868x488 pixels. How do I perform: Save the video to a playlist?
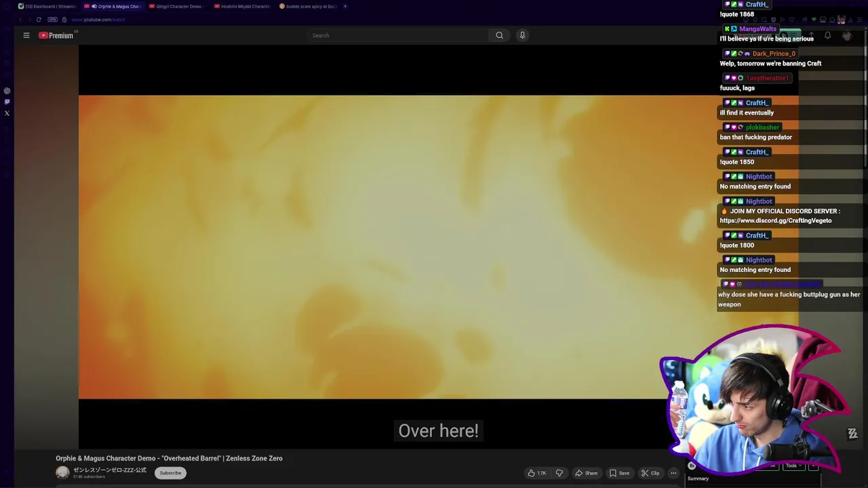point(619,473)
